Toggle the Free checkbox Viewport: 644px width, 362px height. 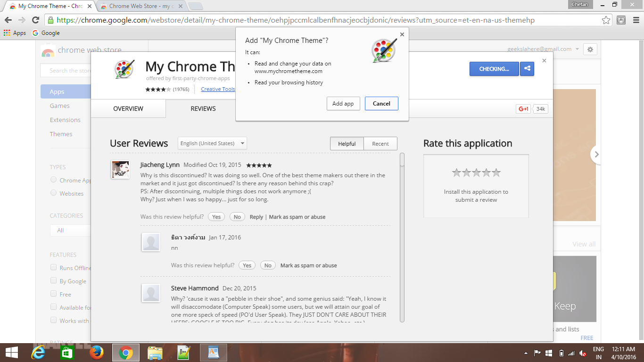(53, 294)
